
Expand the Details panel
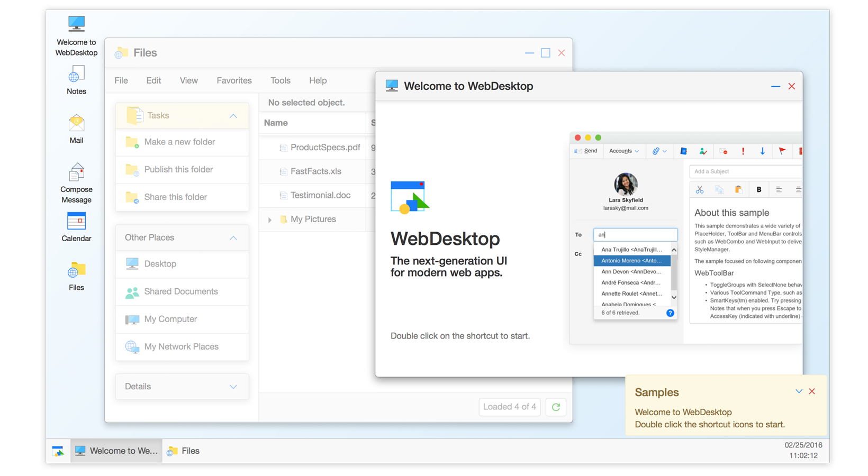click(233, 387)
